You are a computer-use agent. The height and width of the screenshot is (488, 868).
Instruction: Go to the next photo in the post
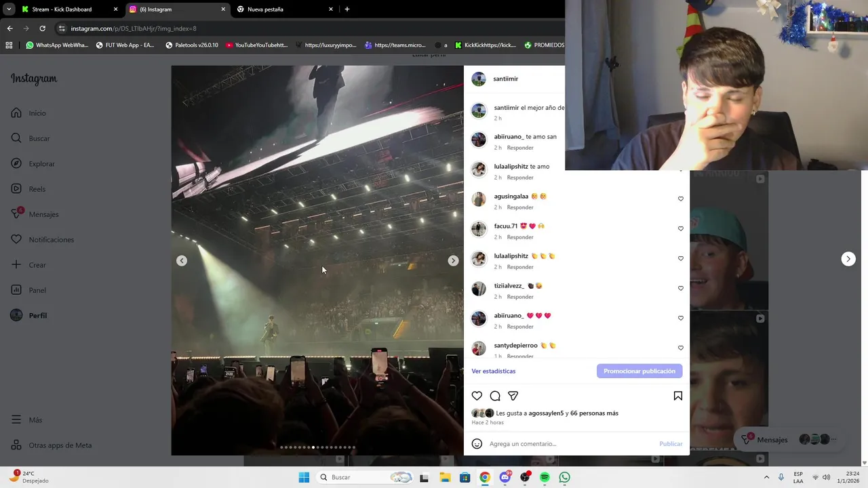pos(453,260)
